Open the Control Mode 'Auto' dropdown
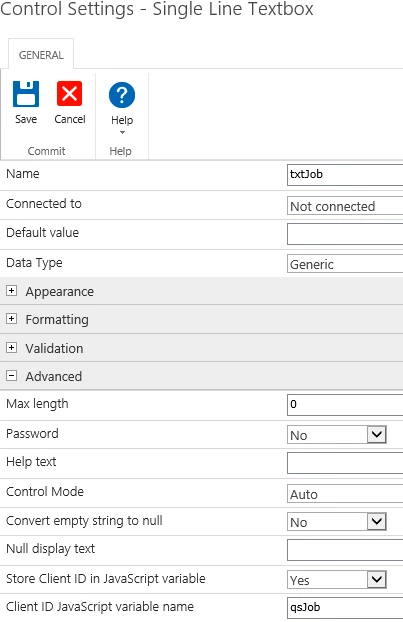Image resolution: width=403 pixels, height=622 pixels. (345, 494)
